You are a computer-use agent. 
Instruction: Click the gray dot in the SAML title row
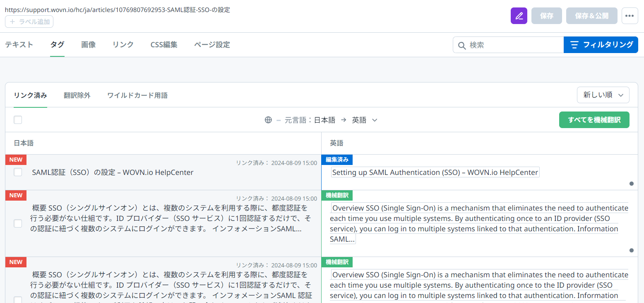632,183
